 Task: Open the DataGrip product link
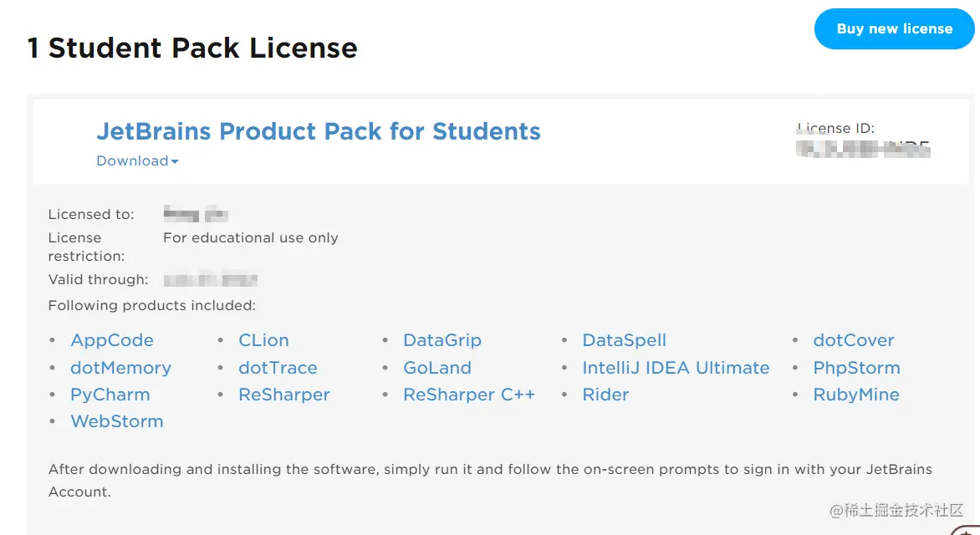[442, 340]
